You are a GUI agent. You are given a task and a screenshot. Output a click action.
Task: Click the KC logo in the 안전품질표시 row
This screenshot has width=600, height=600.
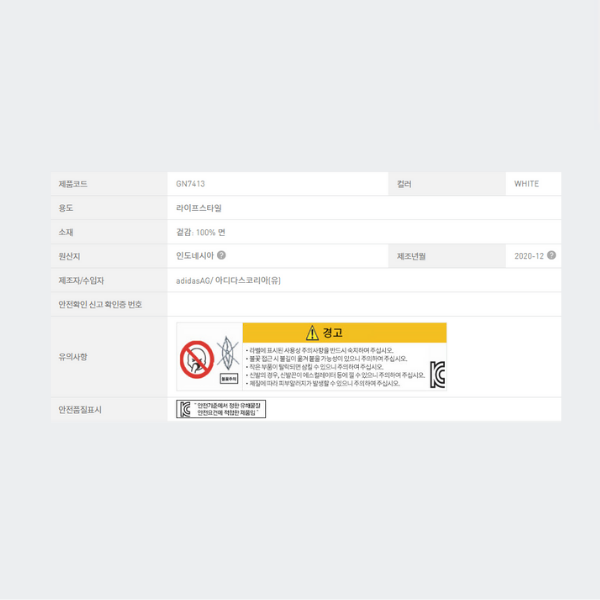184,408
